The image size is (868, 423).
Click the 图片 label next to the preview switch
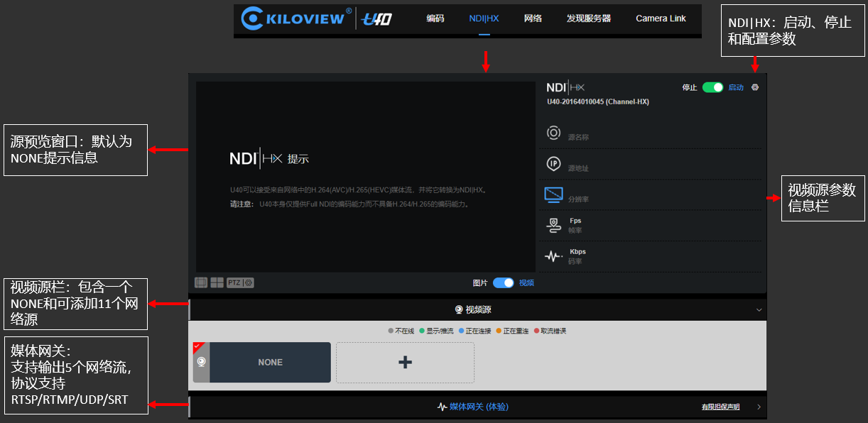tap(480, 282)
